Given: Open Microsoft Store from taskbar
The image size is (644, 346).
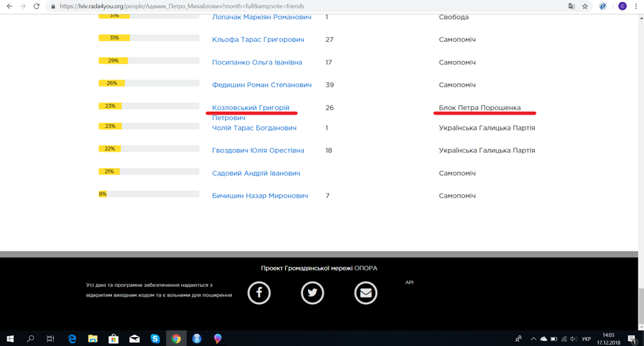Looking at the screenshot, I should tap(113, 338).
